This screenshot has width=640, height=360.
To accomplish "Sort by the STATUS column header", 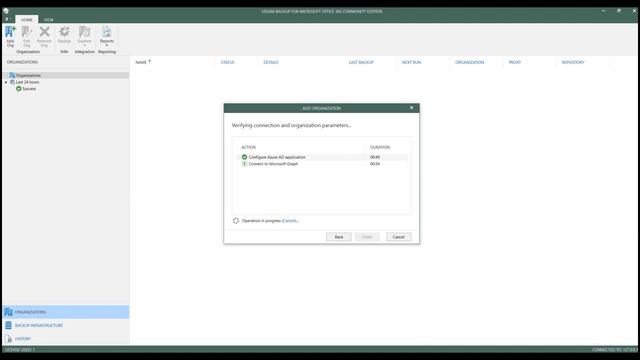I will (227, 62).
